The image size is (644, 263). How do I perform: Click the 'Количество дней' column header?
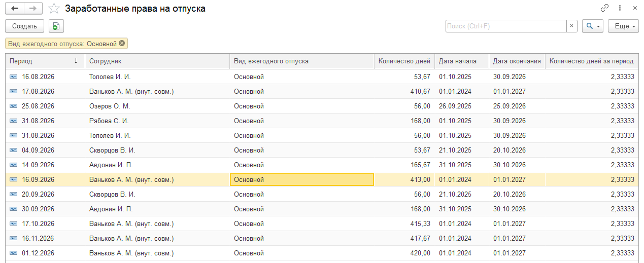(404, 61)
